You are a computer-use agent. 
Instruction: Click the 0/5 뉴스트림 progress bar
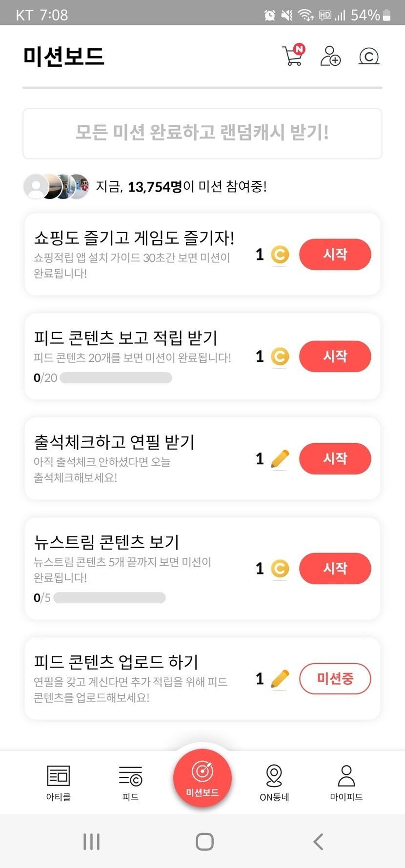click(109, 598)
